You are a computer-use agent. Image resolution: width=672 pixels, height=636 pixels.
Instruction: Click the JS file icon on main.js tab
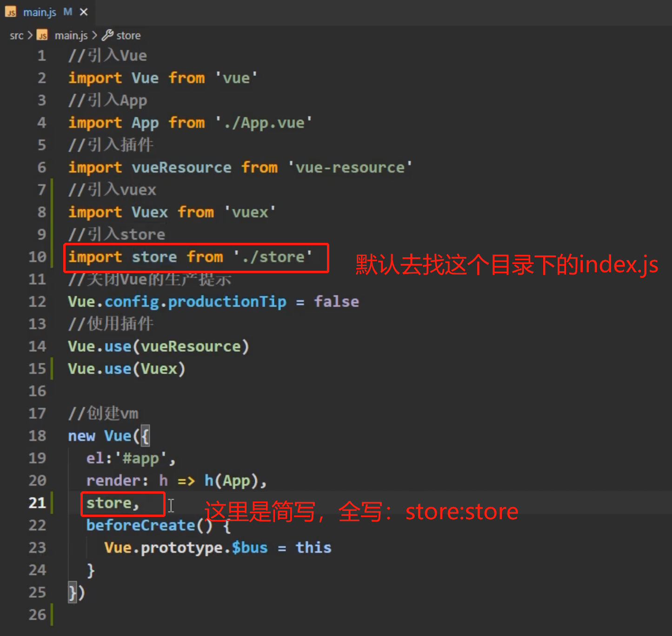click(11, 12)
